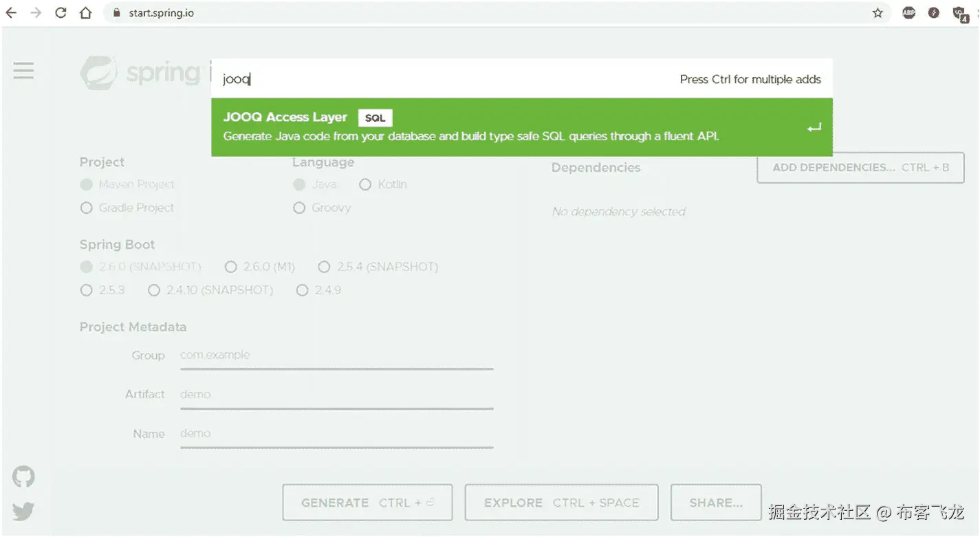
Task: Click the enter arrow on JOOQ result
Action: click(814, 128)
